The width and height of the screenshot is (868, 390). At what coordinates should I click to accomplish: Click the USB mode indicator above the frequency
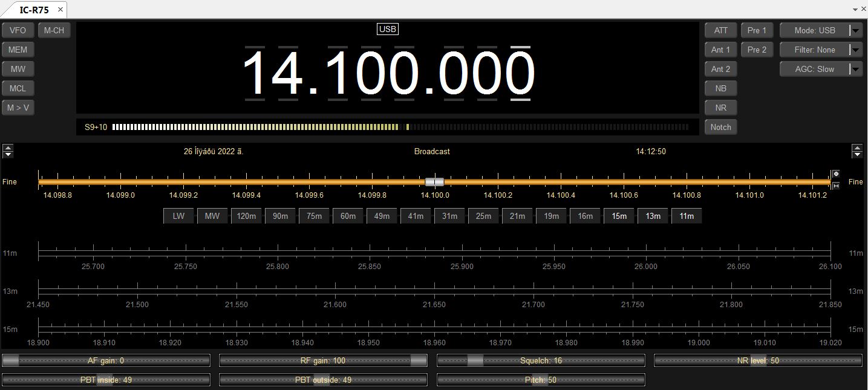388,29
